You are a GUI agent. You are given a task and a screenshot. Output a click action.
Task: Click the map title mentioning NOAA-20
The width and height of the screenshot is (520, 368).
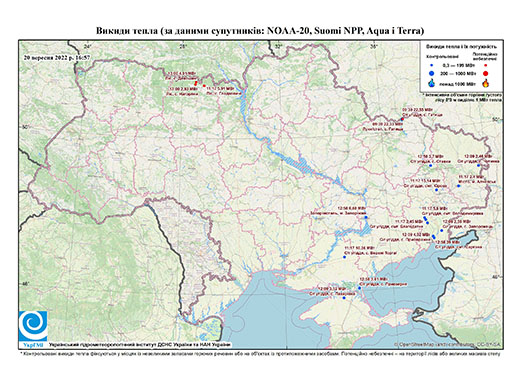point(260,31)
